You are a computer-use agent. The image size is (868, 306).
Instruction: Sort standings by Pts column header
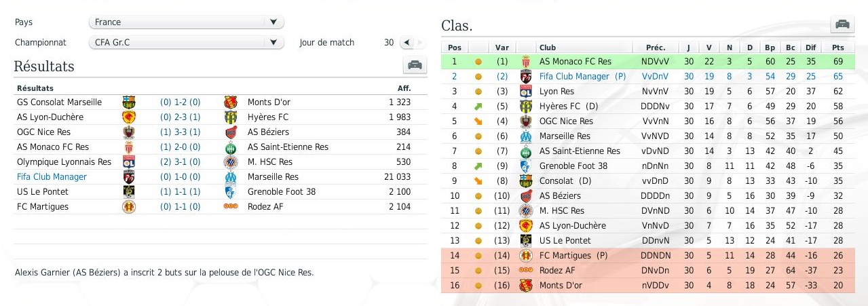click(837, 47)
